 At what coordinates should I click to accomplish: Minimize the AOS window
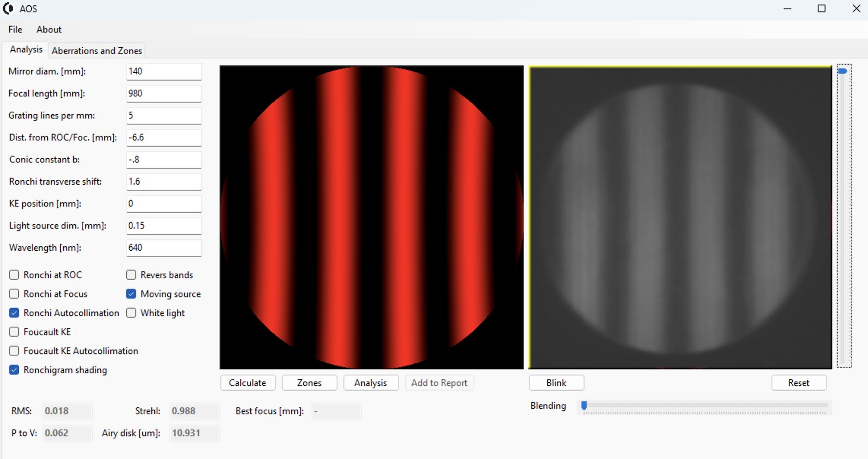point(787,9)
